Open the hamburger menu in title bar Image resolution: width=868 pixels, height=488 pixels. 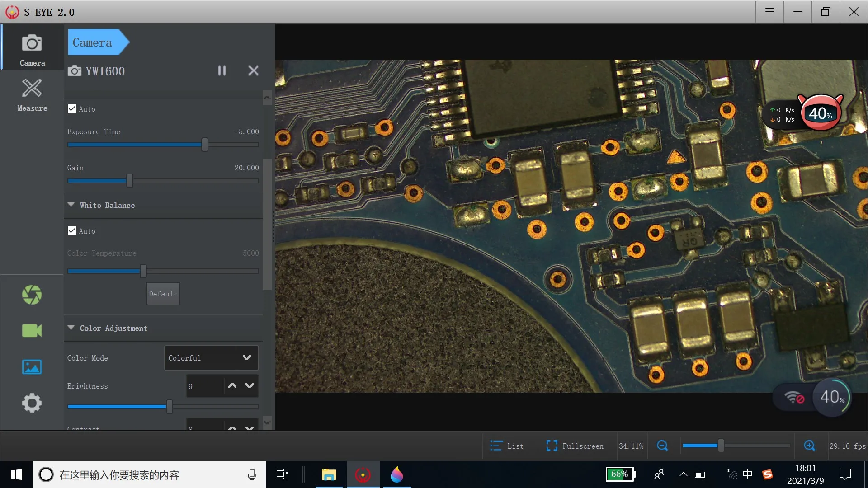(770, 12)
